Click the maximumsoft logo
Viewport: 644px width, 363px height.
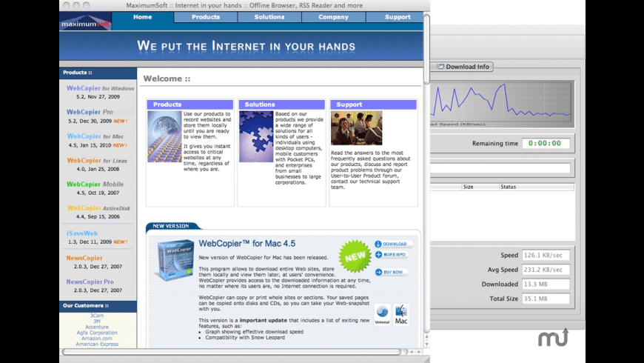(x=85, y=21)
